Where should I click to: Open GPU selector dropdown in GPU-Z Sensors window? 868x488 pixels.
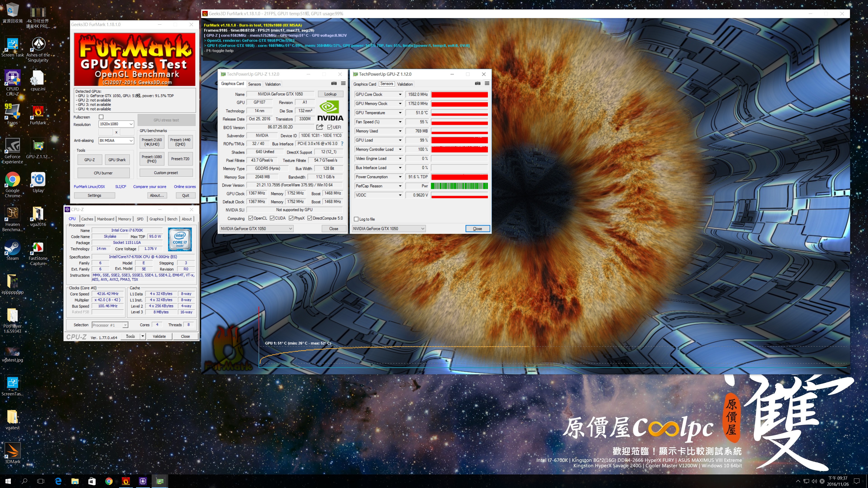tap(389, 228)
